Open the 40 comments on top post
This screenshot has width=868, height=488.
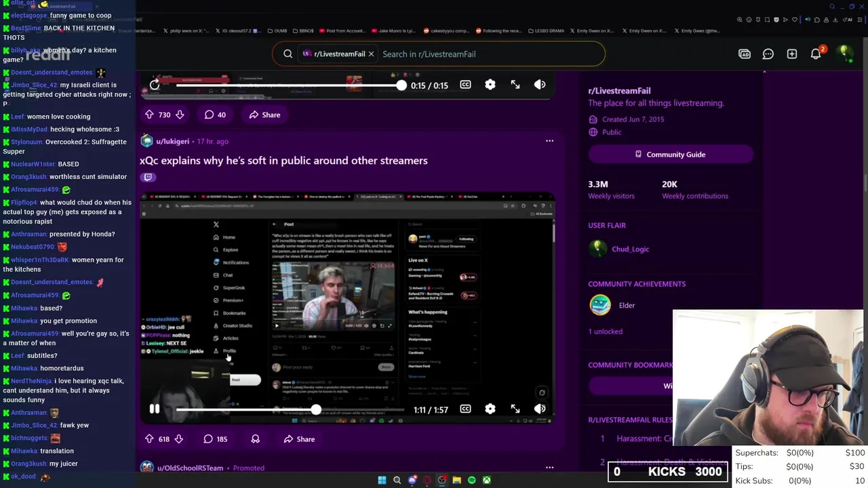(215, 115)
